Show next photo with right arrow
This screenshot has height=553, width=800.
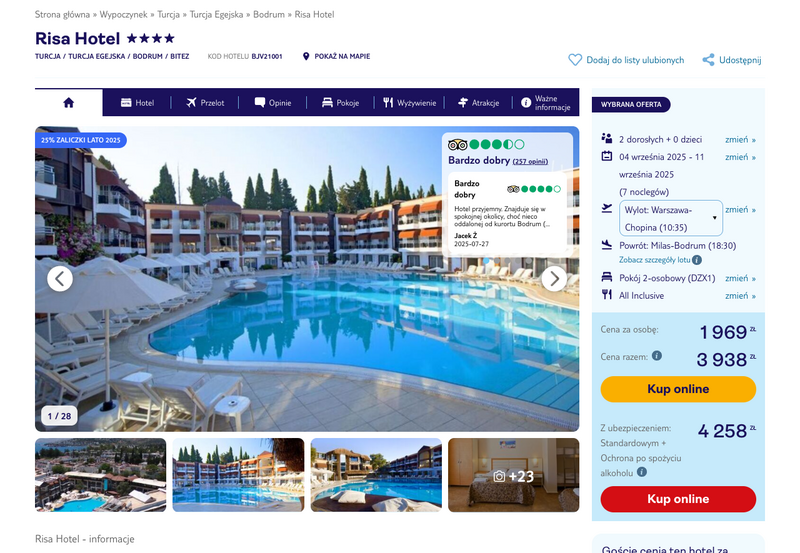tap(554, 279)
